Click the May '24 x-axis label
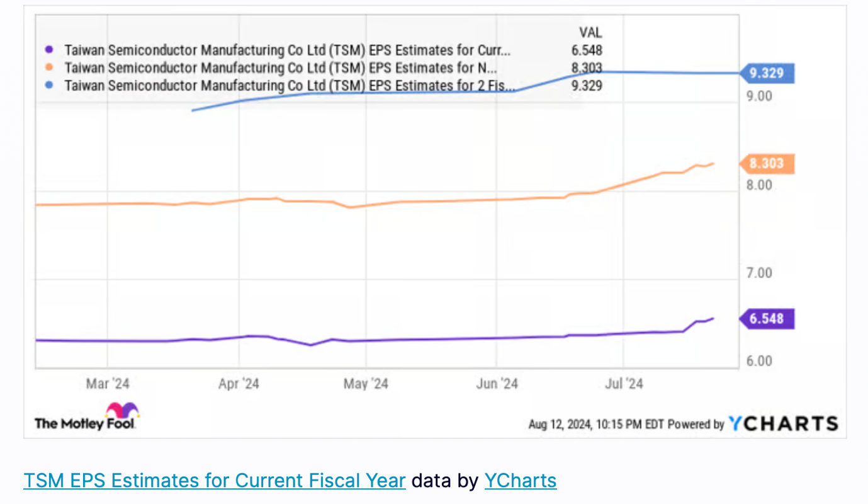This screenshot has width=868, height=504. pos(366,384)
